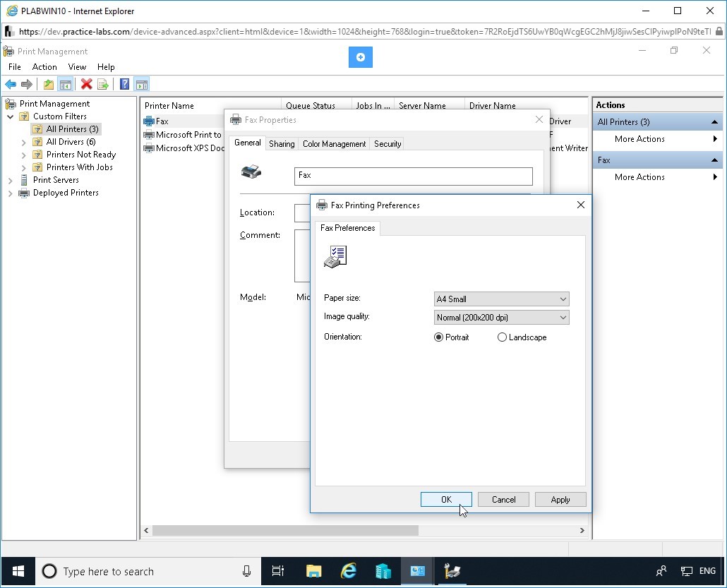The height and width of the screenshot is (588, 727).
Task: Click the Fax name field in Fax Properties
Action: coord(413,176)
